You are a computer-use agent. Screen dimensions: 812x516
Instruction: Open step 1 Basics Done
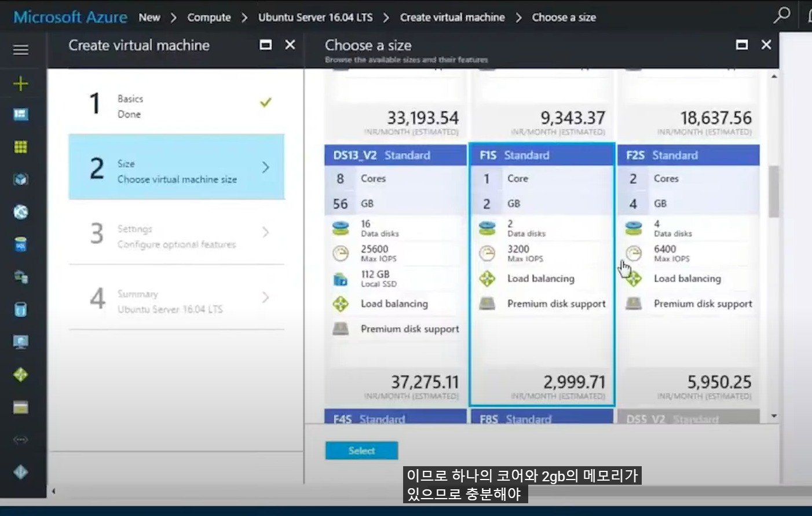coord(177,103)
